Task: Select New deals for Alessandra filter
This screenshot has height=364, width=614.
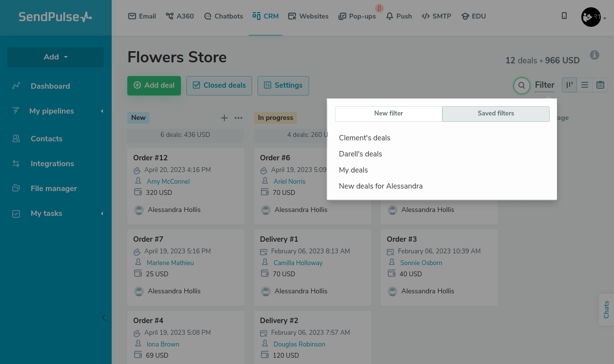Action: [380, 186]
